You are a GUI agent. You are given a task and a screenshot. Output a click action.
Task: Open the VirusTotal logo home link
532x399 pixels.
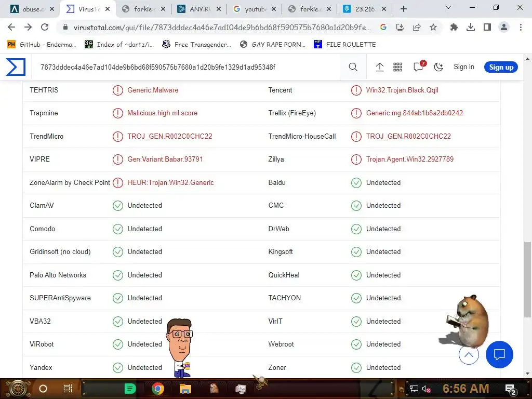(x=16, y=67)
